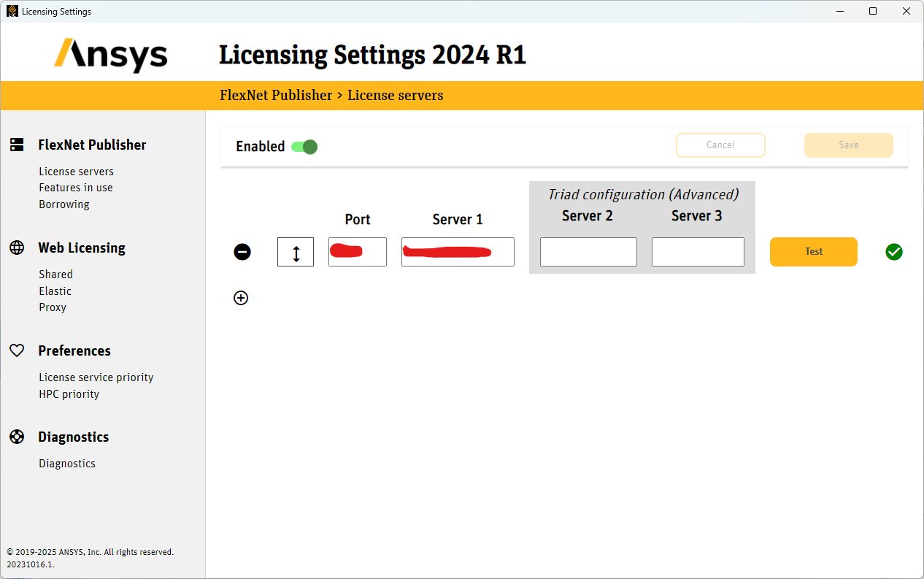Click the ANSYS copyright notice text

pyautogui.click(x=91, y=552)
